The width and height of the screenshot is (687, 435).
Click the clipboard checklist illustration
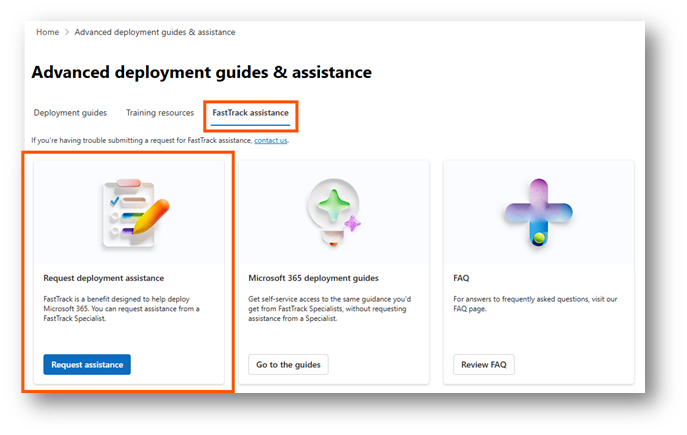(x=135, y=213)
